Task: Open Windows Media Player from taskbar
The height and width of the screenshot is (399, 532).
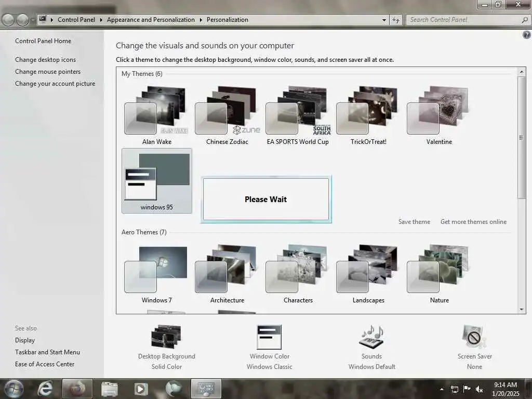Action: 140,389
